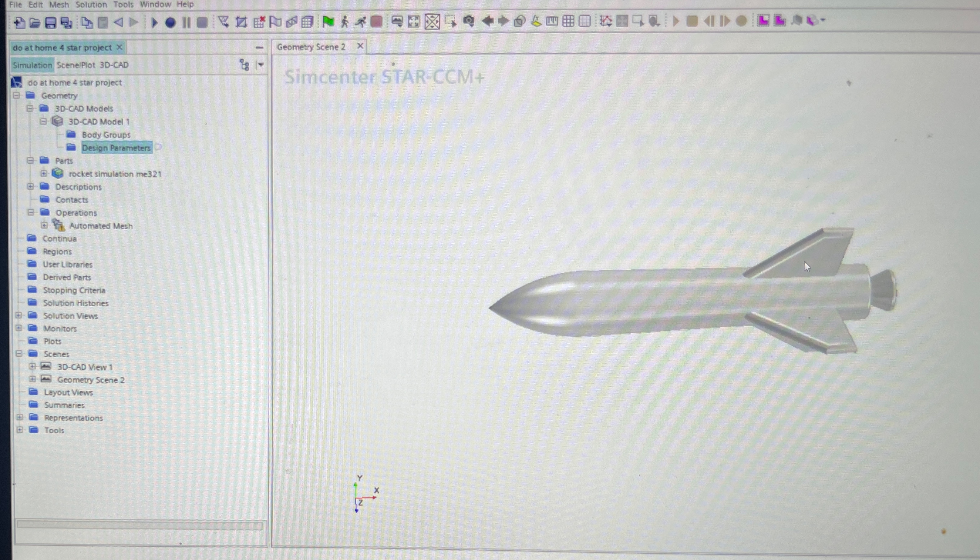Select the Design Parameters folder
Screen dimensions: 980x560
(116, 148)
